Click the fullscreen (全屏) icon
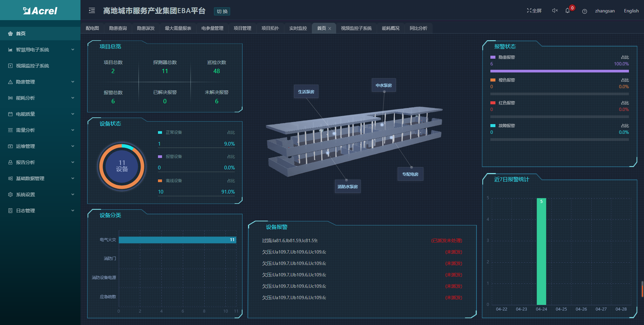Image resolution: width=644 pixels, height=325 pixels. [529, 10]
